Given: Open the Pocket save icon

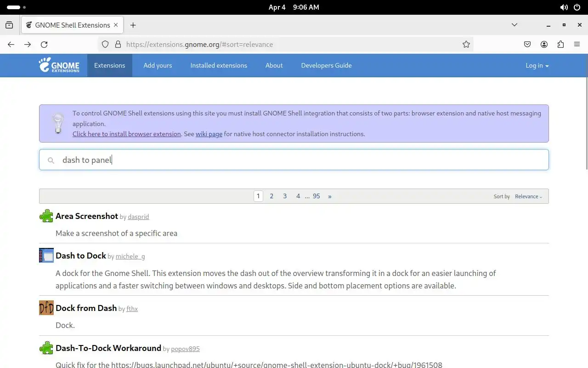Looking at the screenshot, I should 527,45.
